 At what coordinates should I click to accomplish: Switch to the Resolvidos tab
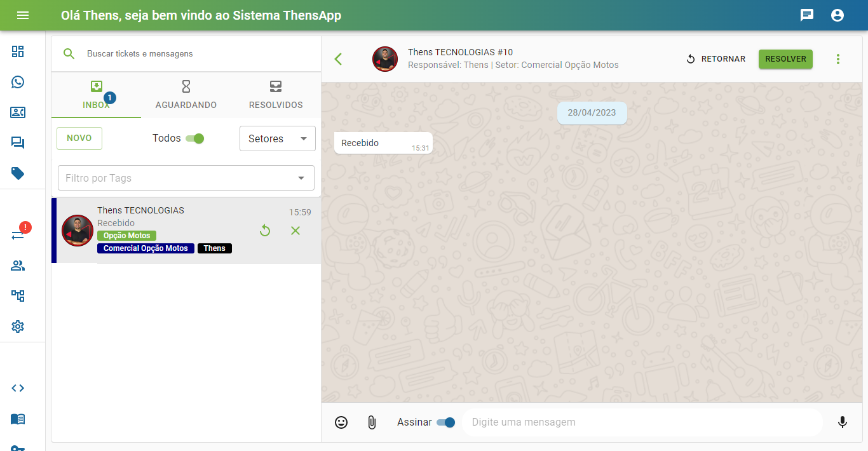point(276,95)
